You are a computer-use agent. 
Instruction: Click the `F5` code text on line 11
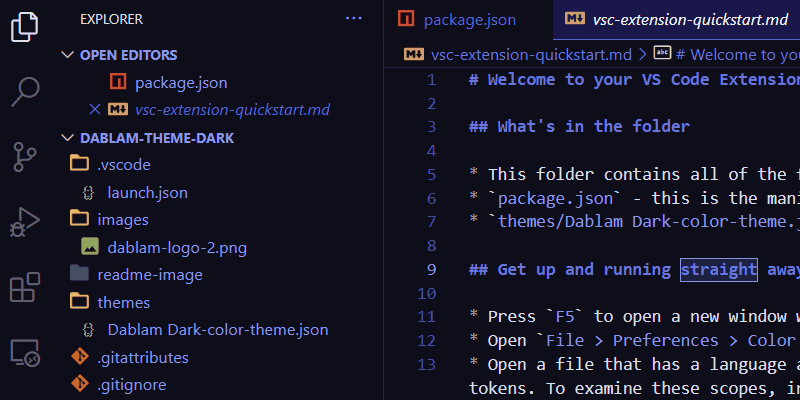tap(565, 316)
